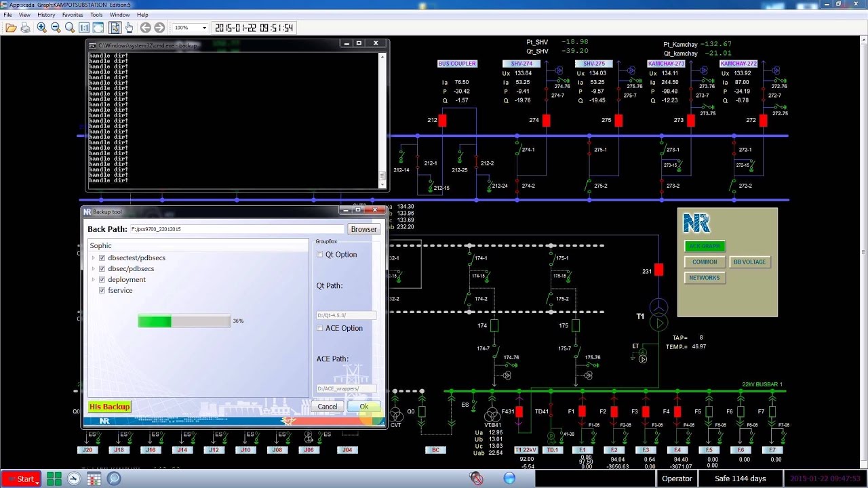Open the Window menu
868x488 pixels.
click(x=119, y=15)
